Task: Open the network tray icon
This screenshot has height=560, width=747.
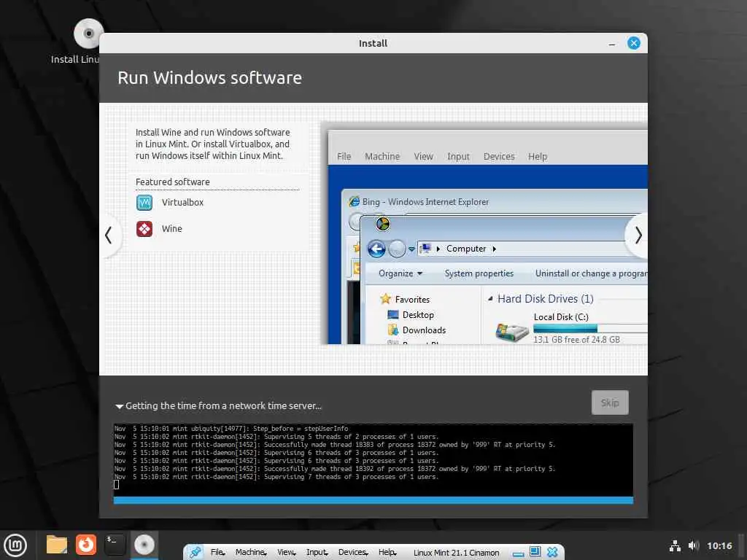Action: [675, 545]
